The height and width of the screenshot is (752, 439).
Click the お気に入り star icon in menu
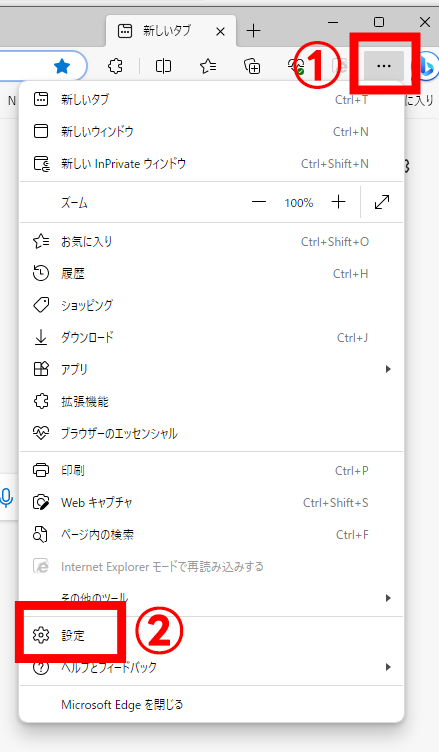(x=41, y=242)
